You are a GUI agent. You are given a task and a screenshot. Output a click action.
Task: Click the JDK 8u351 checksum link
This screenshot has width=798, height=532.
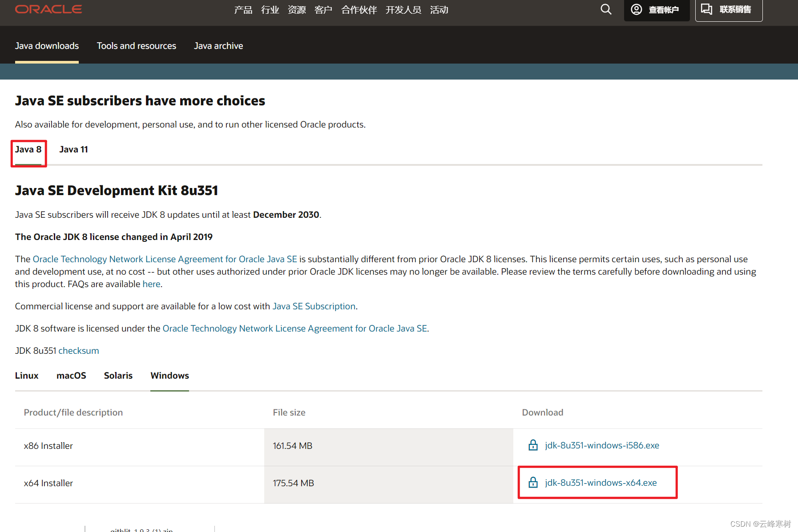79,351
